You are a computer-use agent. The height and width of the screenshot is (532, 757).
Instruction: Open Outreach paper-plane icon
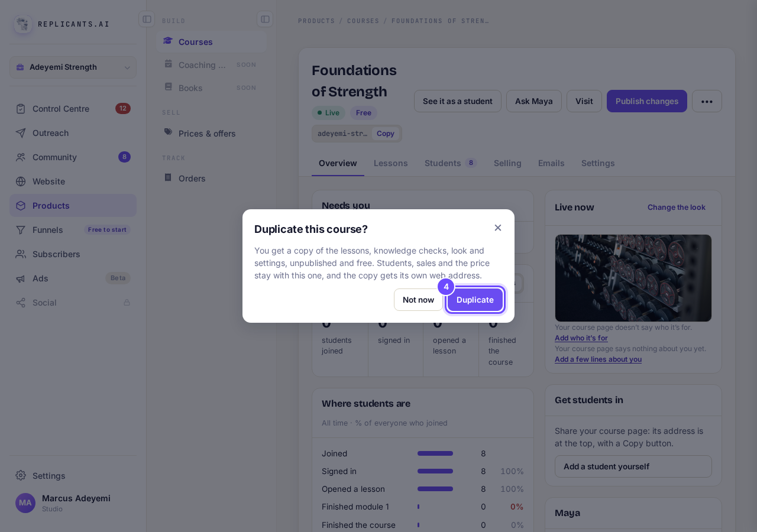(21, 133)
